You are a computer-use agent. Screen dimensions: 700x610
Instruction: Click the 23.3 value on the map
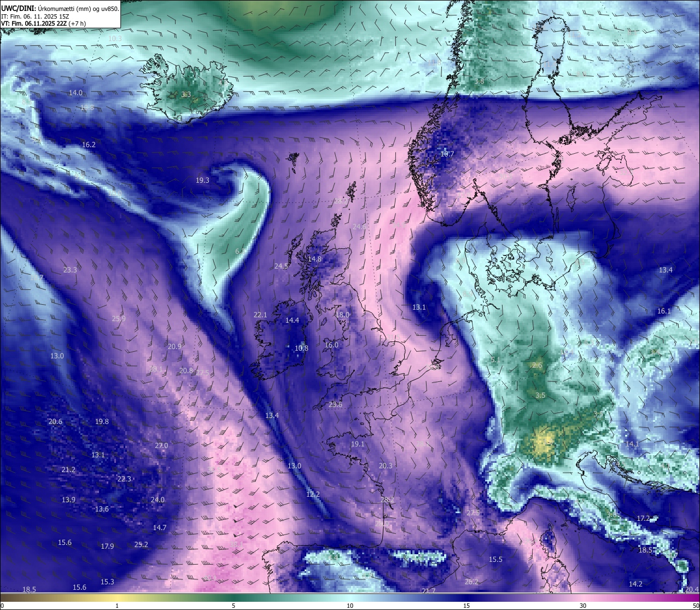pos(70,270)
